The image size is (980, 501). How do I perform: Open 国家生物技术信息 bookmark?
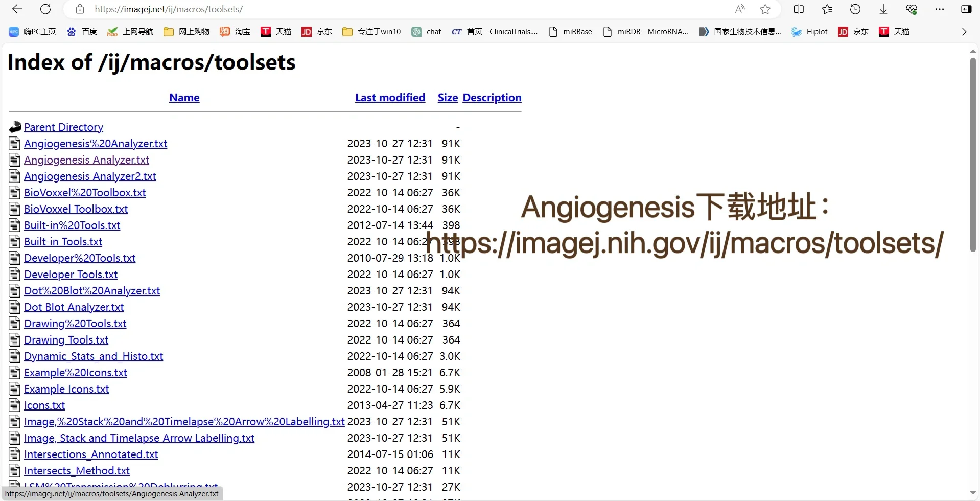[x=740, y=32]
